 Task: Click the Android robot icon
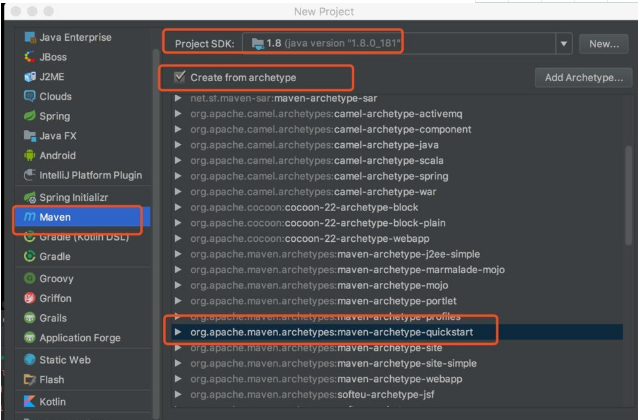[x=30, y=155]
